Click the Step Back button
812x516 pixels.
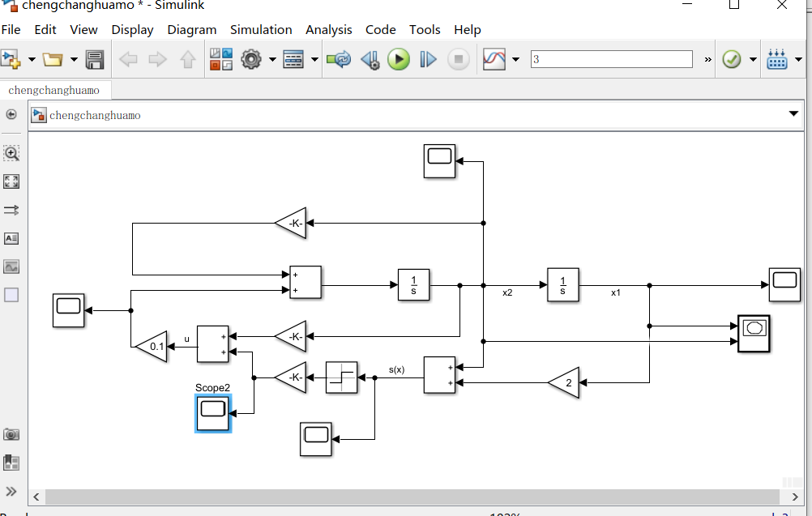370,59
